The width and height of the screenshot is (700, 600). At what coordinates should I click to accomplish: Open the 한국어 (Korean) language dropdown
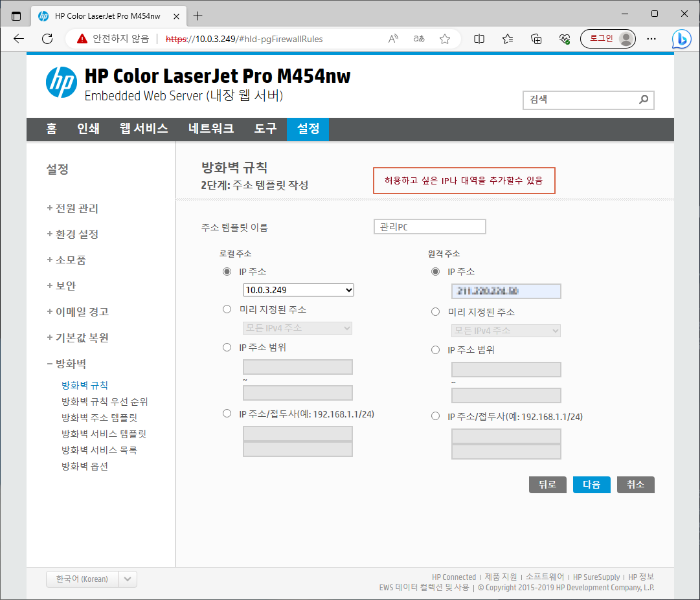click(x=91, y=579)
